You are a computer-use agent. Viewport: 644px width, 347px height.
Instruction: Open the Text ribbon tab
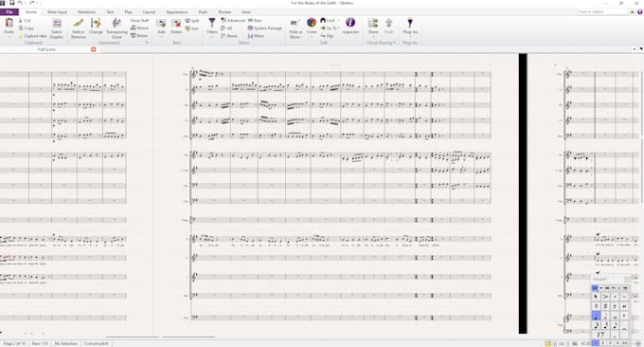(110, 12)
